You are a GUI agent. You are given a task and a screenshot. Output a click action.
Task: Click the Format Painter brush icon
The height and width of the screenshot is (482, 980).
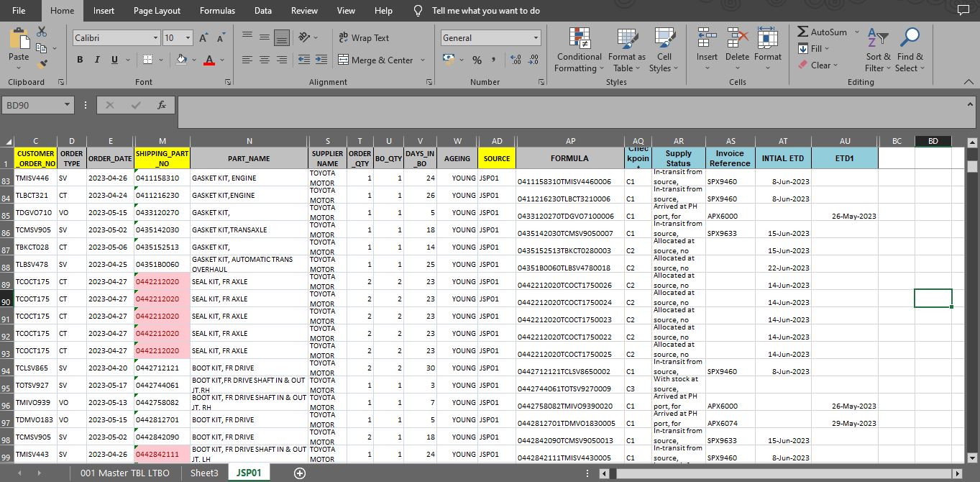pos(42,63)
